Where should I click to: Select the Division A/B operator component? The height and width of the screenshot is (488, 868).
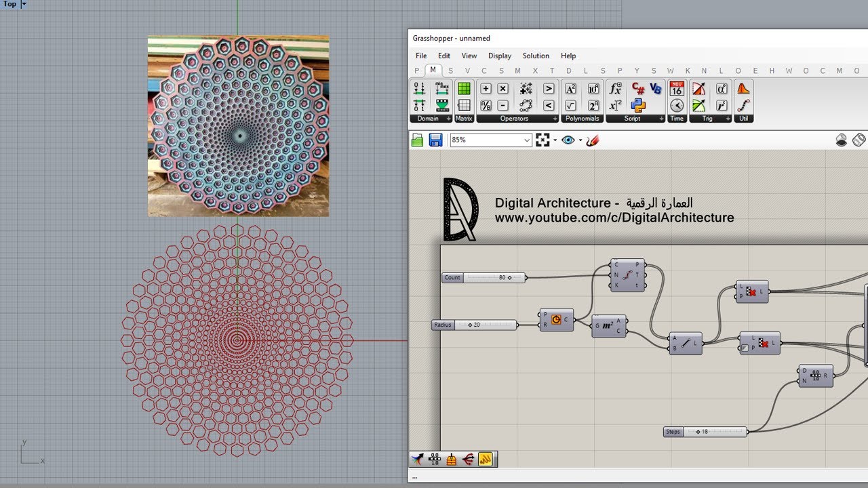pyautogui.click(x=486, y=106)
